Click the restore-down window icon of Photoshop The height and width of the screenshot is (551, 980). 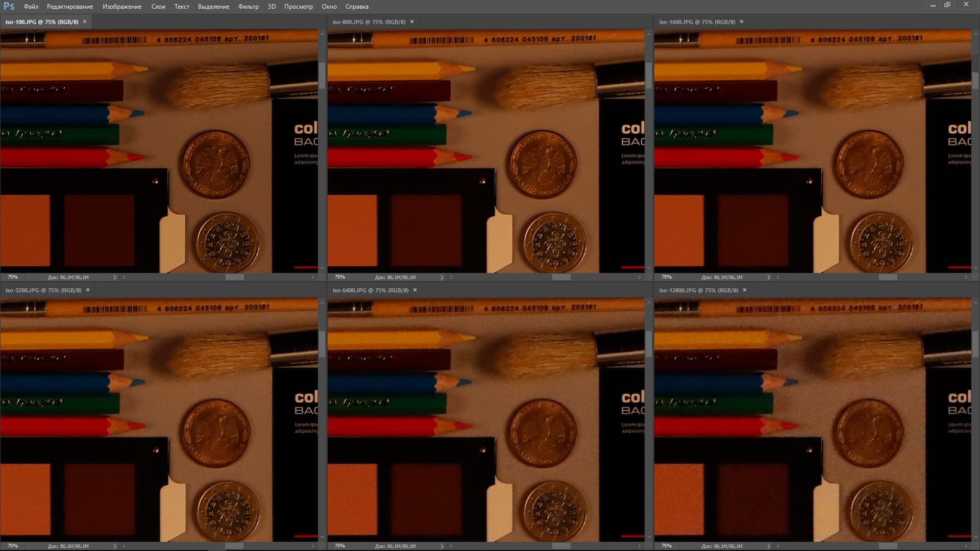point(947,5)
